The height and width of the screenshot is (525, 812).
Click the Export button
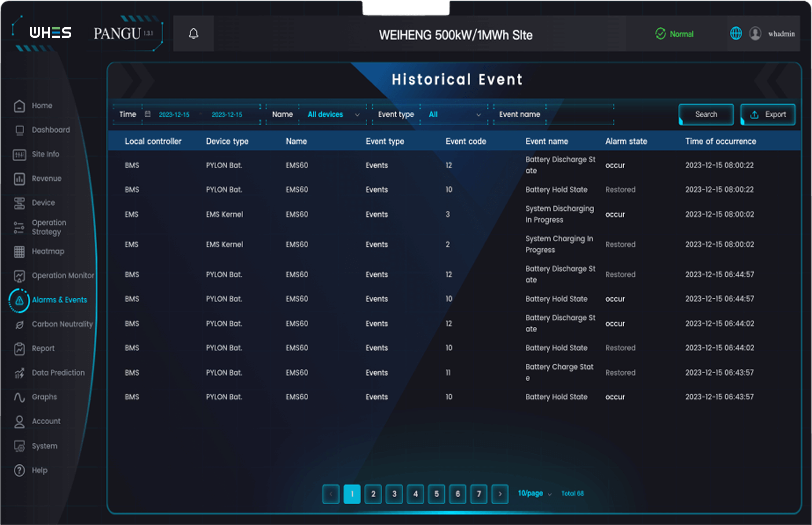(768, 114)
